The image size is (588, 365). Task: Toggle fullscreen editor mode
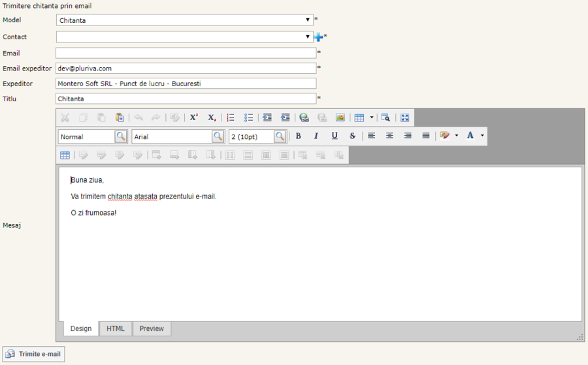tap(404, 118)
